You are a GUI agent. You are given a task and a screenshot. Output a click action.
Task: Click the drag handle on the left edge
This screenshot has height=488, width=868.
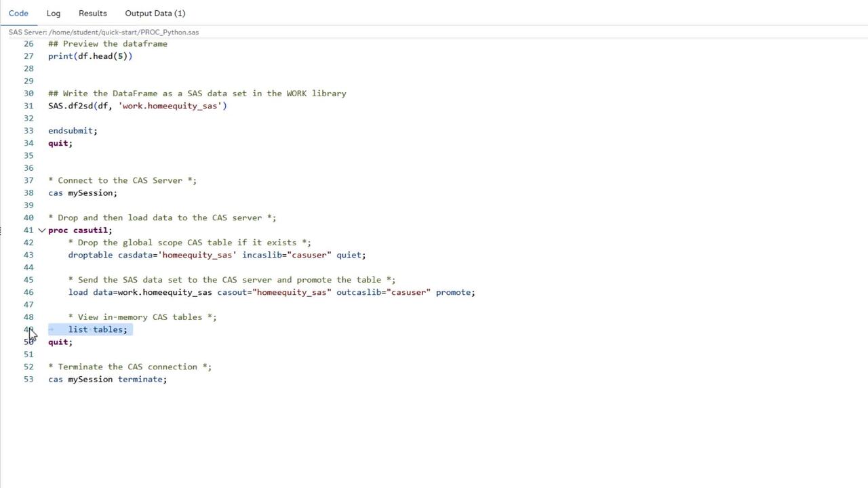point(1,230)
